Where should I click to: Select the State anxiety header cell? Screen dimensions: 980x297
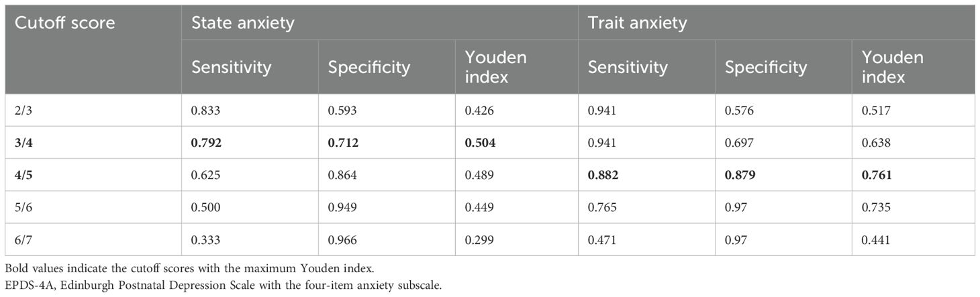point(243,23)
